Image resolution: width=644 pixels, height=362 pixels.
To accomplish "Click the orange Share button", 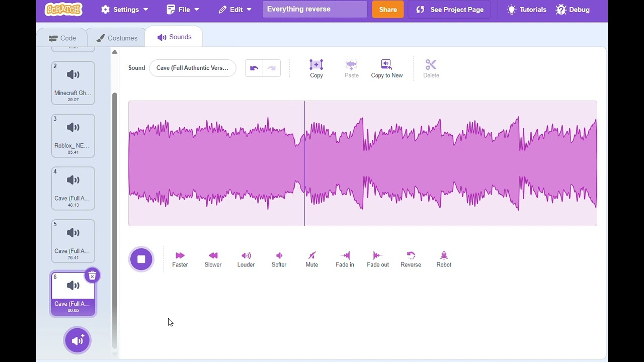I will [388, 10].
